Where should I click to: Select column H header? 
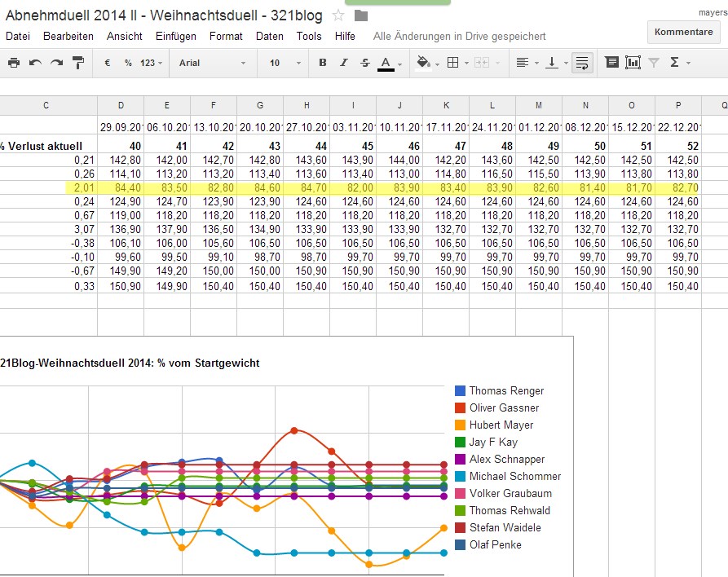307,105
